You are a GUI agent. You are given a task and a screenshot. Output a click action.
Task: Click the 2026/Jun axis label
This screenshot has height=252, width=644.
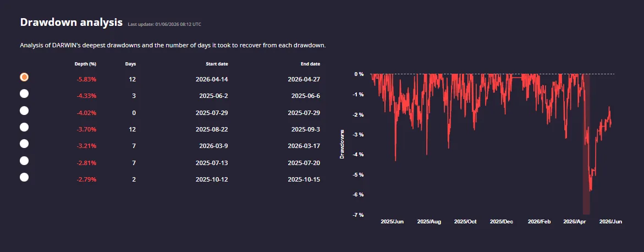[610, 222]
